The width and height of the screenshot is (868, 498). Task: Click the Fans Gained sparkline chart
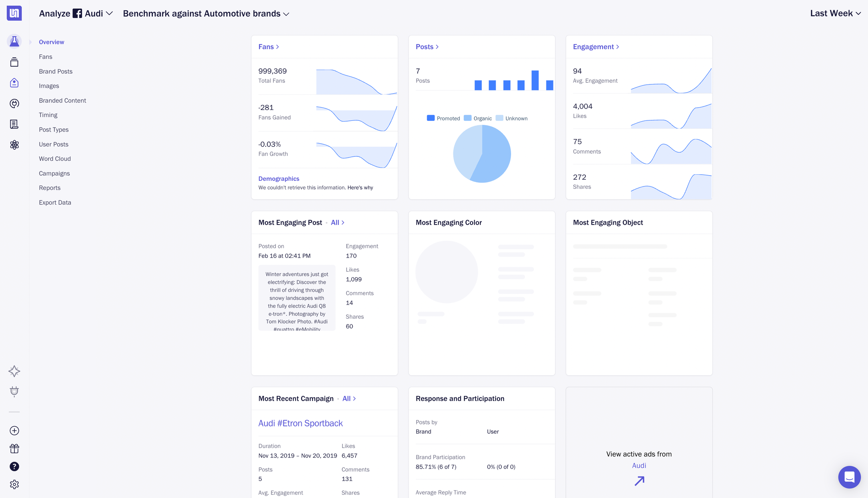coord(356,118)
